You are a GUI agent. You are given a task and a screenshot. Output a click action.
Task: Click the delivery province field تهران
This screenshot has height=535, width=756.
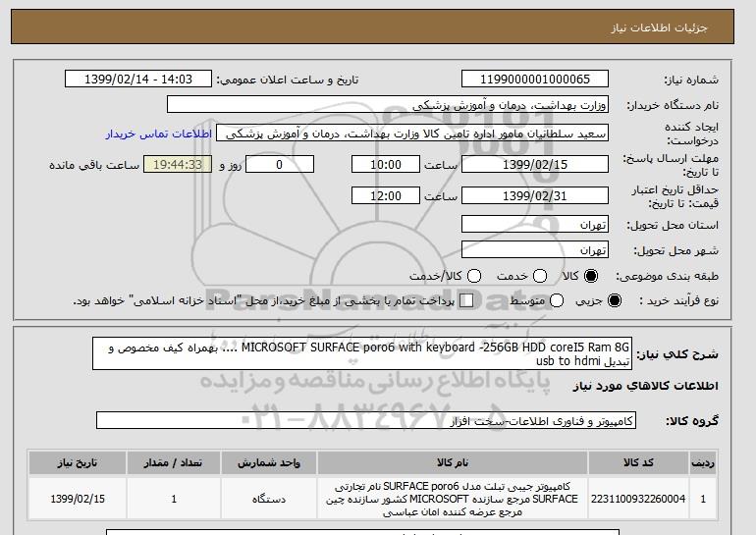tap(535, 225)
